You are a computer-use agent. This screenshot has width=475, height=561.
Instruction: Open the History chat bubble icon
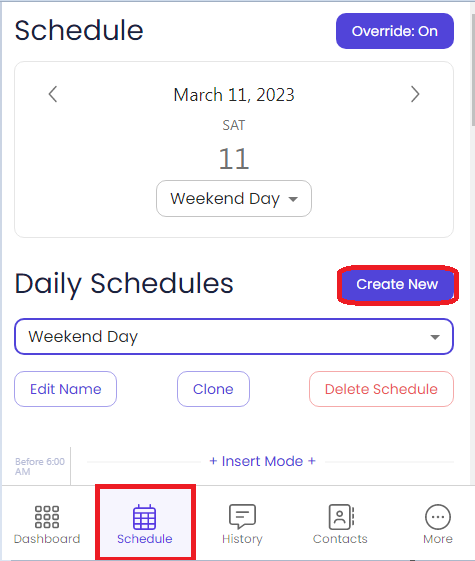point(242,517)
